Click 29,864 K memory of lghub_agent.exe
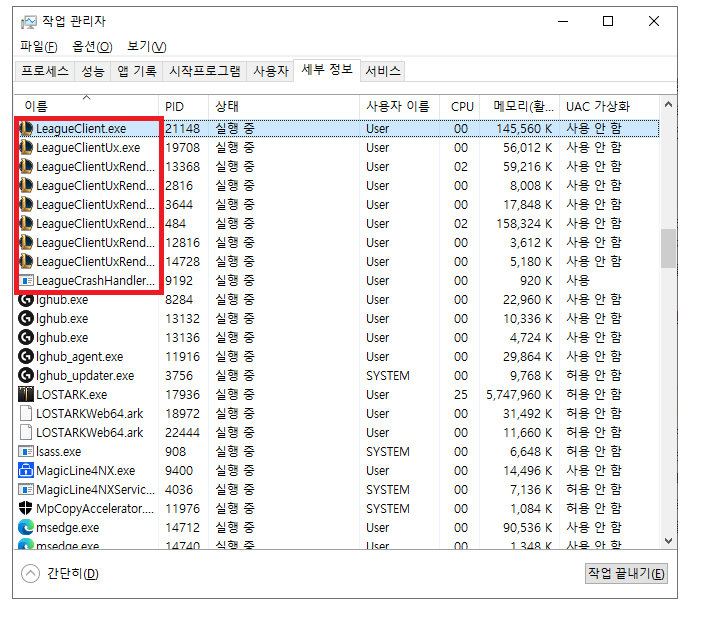This screenshot has height=624, width=702. [527, 357]
